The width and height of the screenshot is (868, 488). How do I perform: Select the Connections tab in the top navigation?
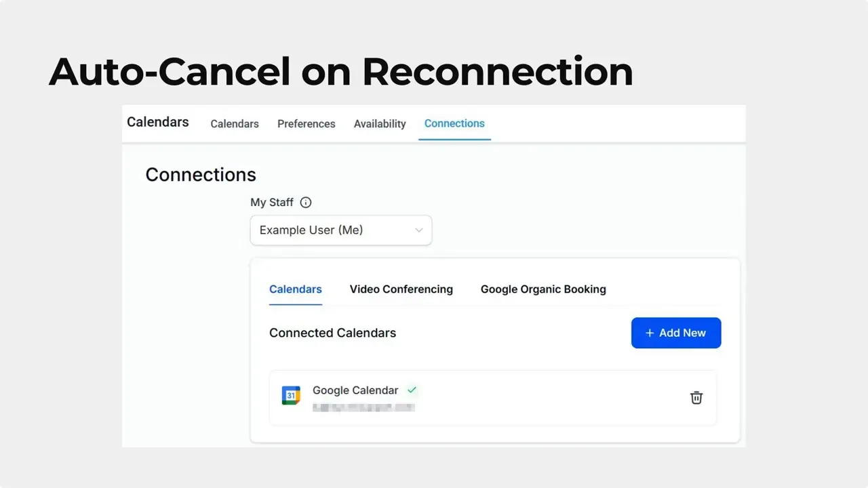(454, 123)
